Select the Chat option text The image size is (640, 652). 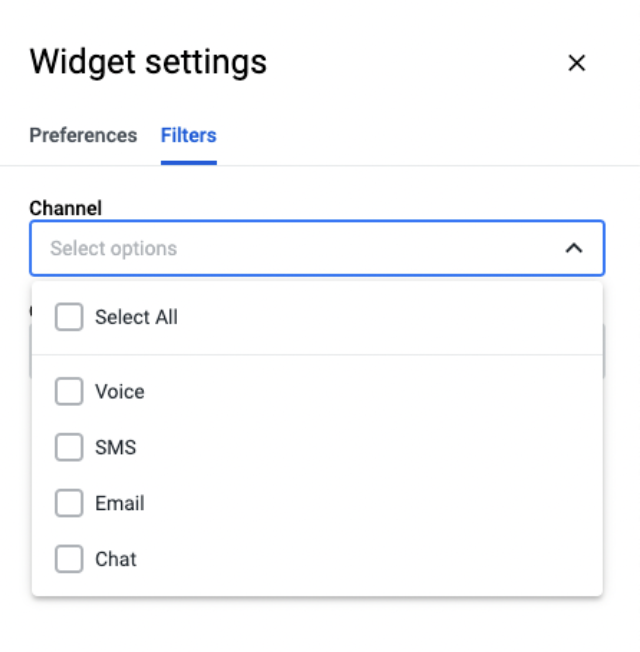(116, 559)
